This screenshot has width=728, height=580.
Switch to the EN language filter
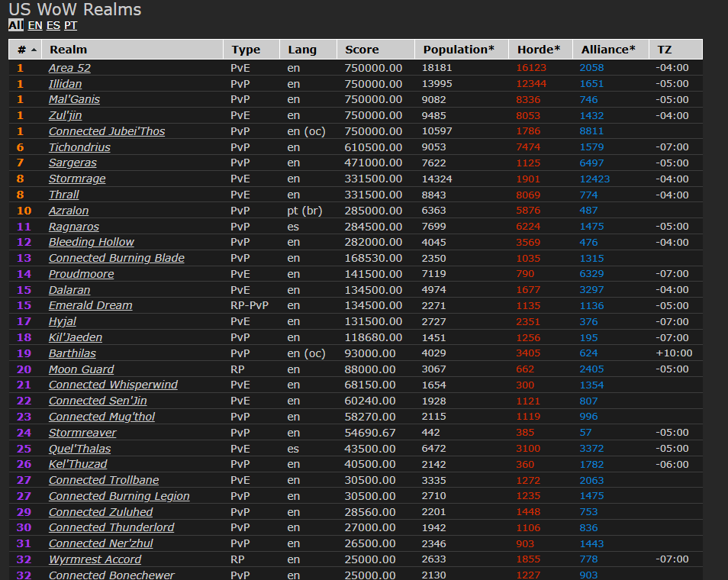(35, 25)
